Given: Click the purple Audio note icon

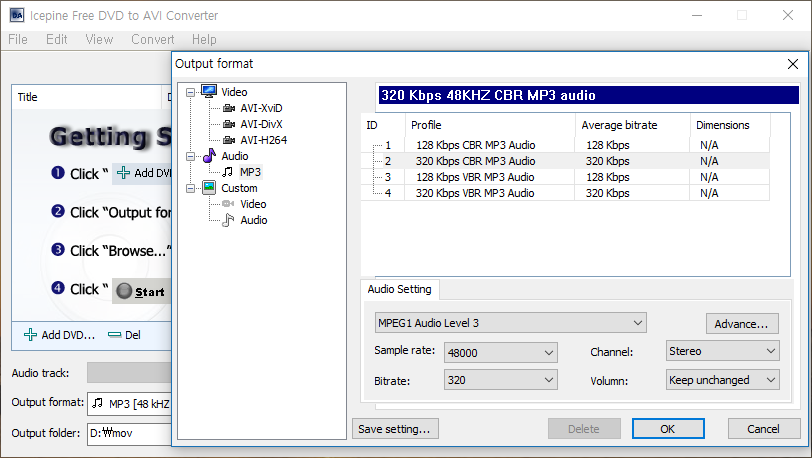Looking at the screenshot, I should (x=209, y=155).
